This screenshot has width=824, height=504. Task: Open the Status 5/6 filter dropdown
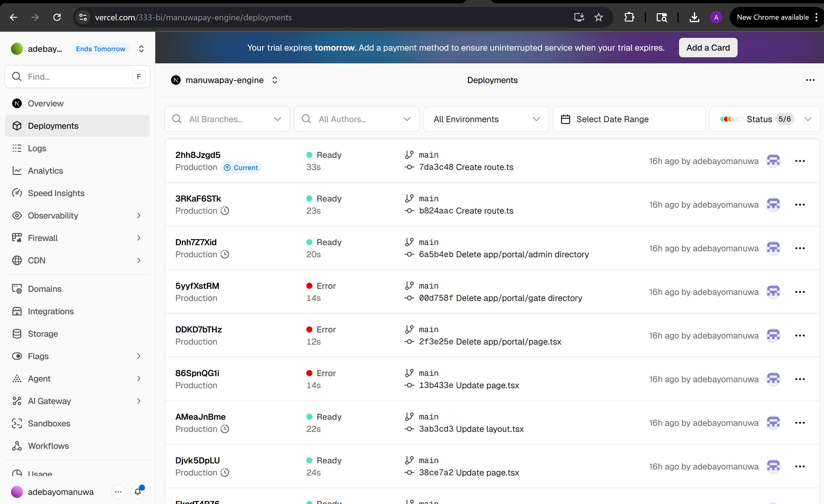pos(765,119)
